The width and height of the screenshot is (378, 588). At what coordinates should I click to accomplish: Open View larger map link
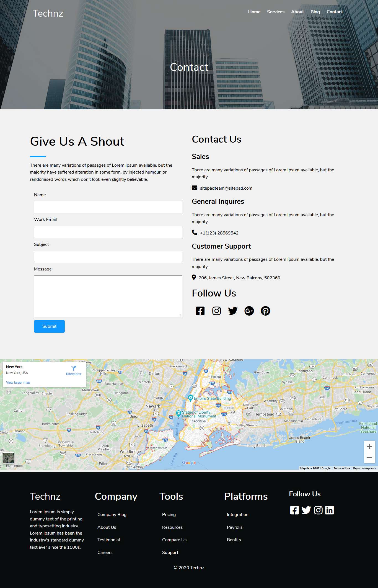pyautogui.click(x=18, y=383)
